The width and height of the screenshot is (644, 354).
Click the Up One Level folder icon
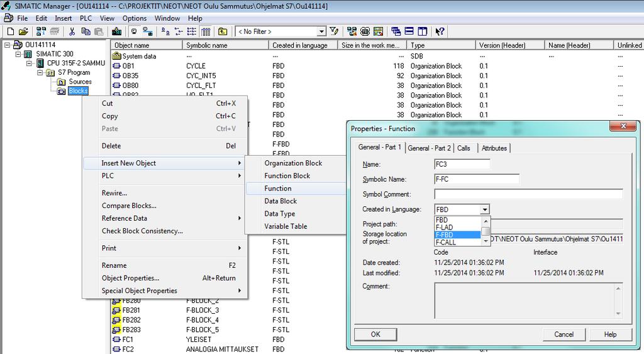tap(223, 31)
